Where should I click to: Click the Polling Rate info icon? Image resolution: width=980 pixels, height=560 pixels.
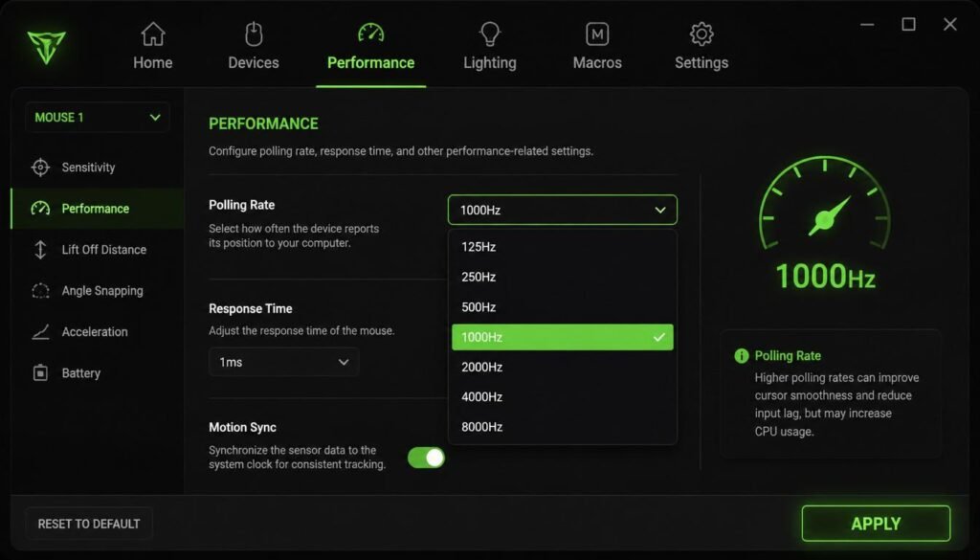tap(742, 356)
